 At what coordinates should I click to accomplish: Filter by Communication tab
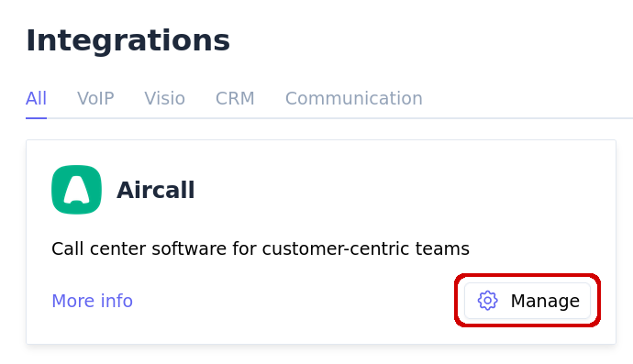pos(353,98)
